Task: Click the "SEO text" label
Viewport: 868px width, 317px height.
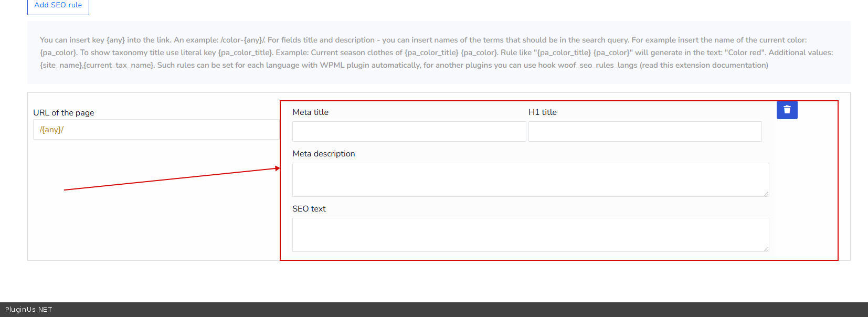Action: 309,209
